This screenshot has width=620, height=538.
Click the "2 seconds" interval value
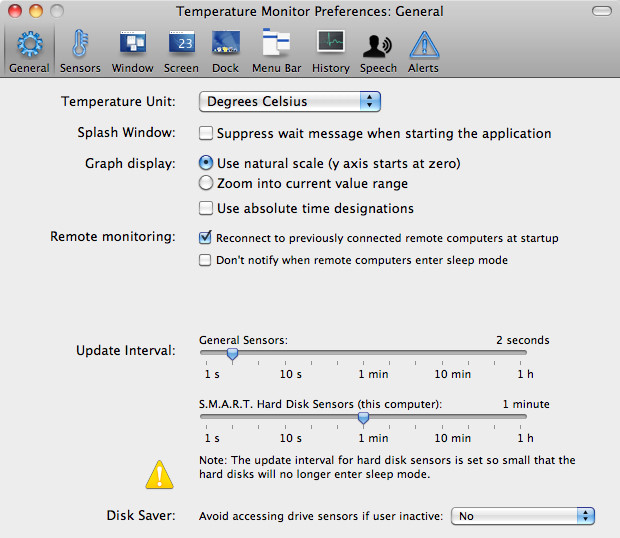click(x=523, y=340)
